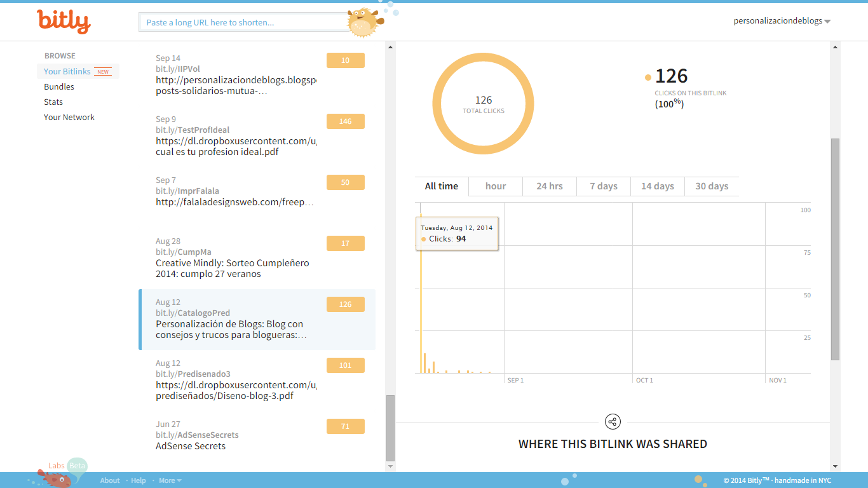The width and height of the screenshot is (868, 488).
Task: Click the bitly logo
Action: pyautogui.click(x=64, y=22)
